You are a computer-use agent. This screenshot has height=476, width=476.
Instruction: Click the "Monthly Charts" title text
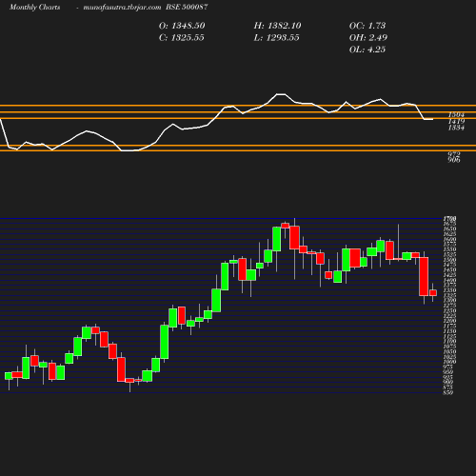coord(35,7)
